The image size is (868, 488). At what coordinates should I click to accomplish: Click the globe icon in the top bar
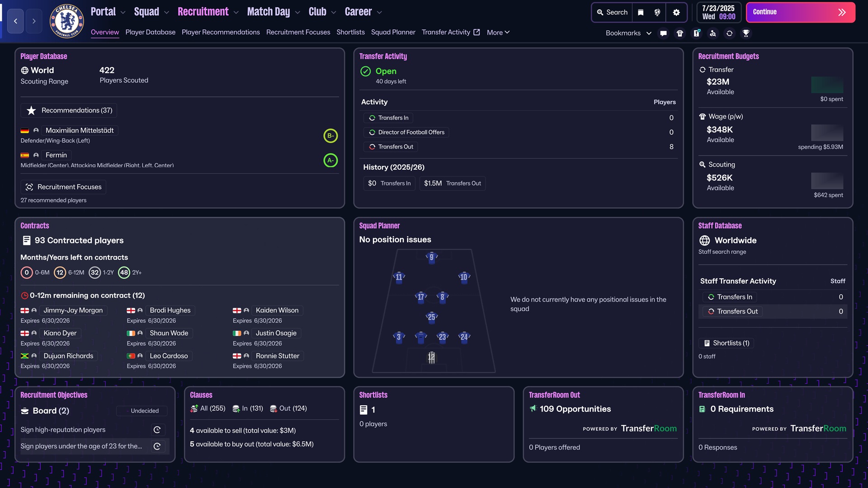point(658,12)
